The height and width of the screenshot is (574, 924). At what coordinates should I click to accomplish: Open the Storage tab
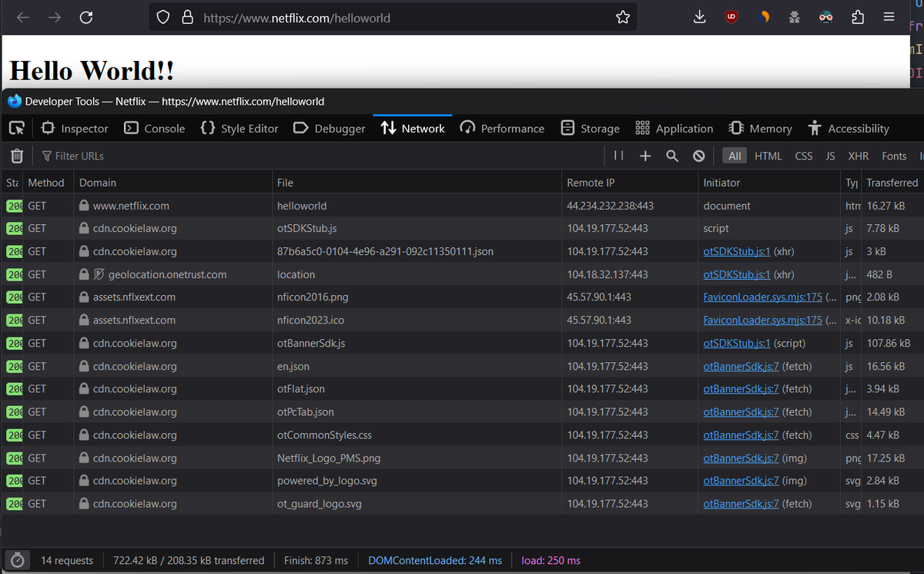click(591, 129)
